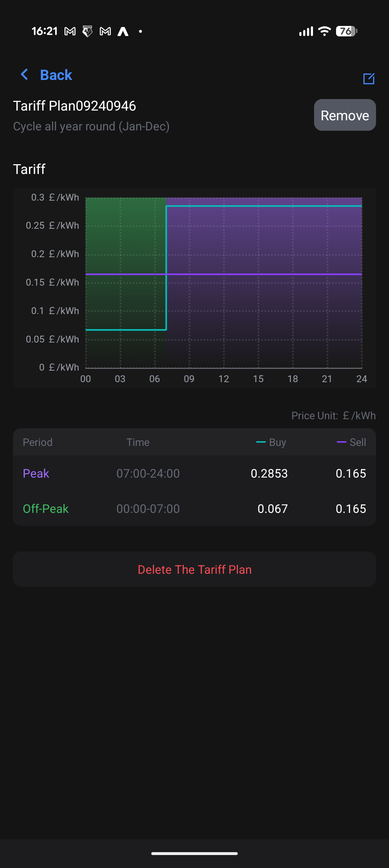The height and width of the screenshot is (868, 389).
Task: Tap the home indicator bar
Action: [x=194, y=853]
